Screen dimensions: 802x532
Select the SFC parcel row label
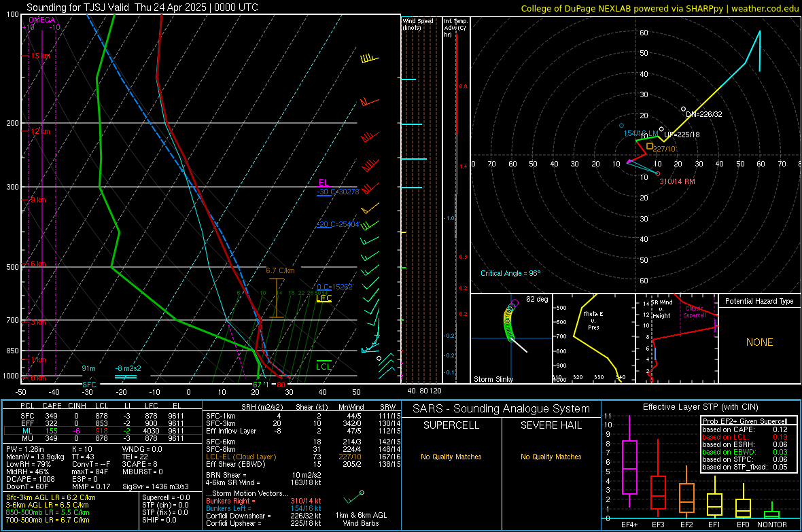(28, 416)
